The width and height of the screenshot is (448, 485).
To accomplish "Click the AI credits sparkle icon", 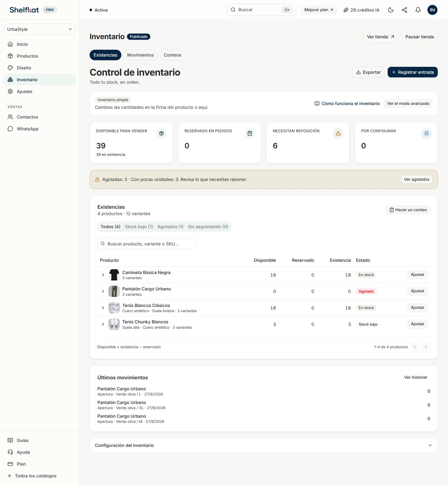I will (346, 10).
